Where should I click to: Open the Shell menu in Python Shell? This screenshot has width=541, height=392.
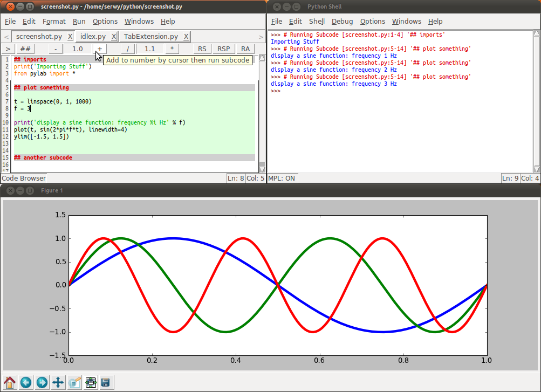tap(317, 22)
